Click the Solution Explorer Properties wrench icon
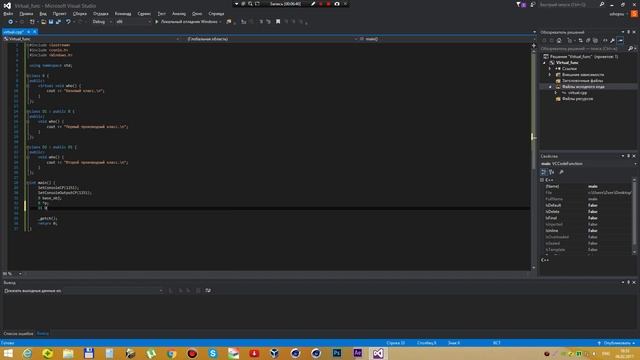Viewport: 640px width, 360px height. 612,40
